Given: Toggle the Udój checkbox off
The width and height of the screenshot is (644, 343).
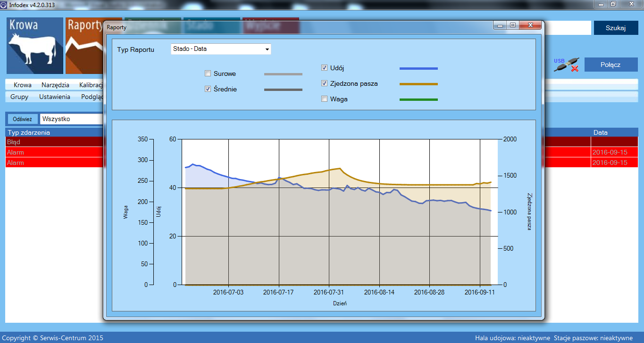Looking at the screenshot, I should [324, 68].
